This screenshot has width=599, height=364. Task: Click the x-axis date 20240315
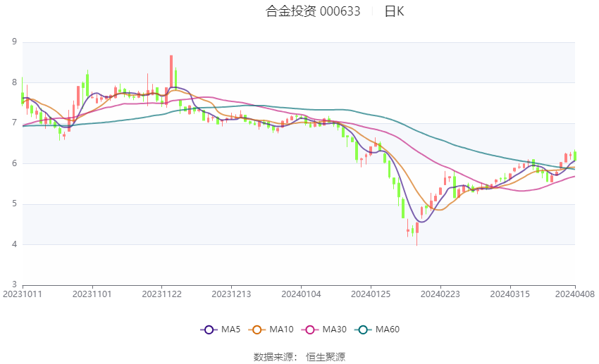[510, 294]
